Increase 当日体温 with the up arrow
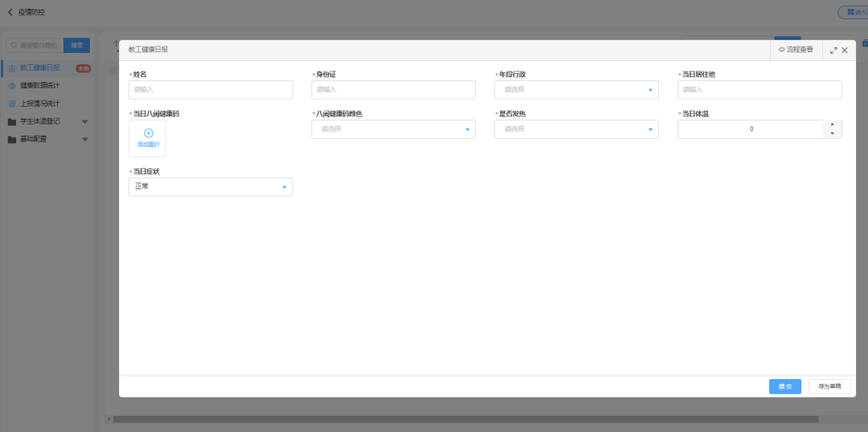The width and height of the screenshot is (868, 432). pyautogui.click(x=832, y=124)
